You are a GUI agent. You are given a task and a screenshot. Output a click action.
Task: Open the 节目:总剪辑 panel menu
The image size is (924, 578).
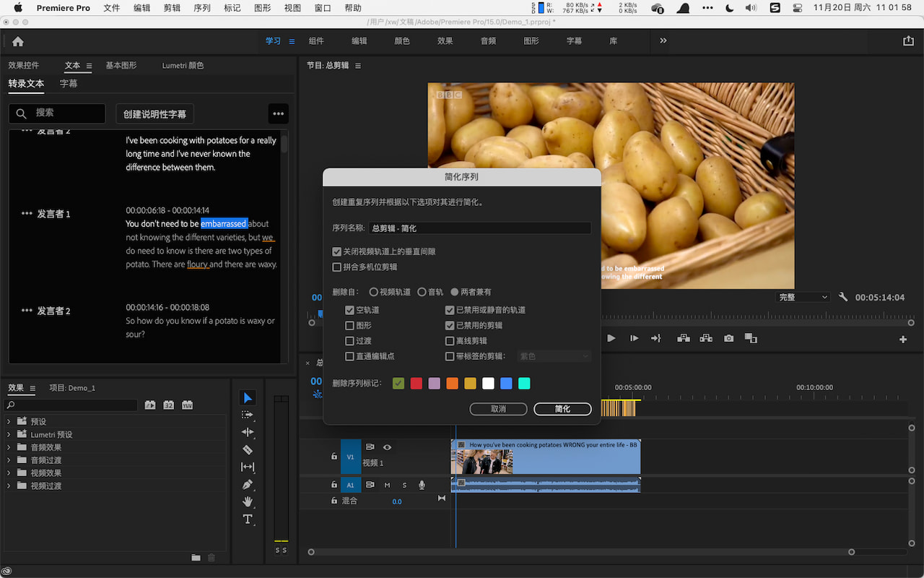pyautogui.click(x=358, y=65)
